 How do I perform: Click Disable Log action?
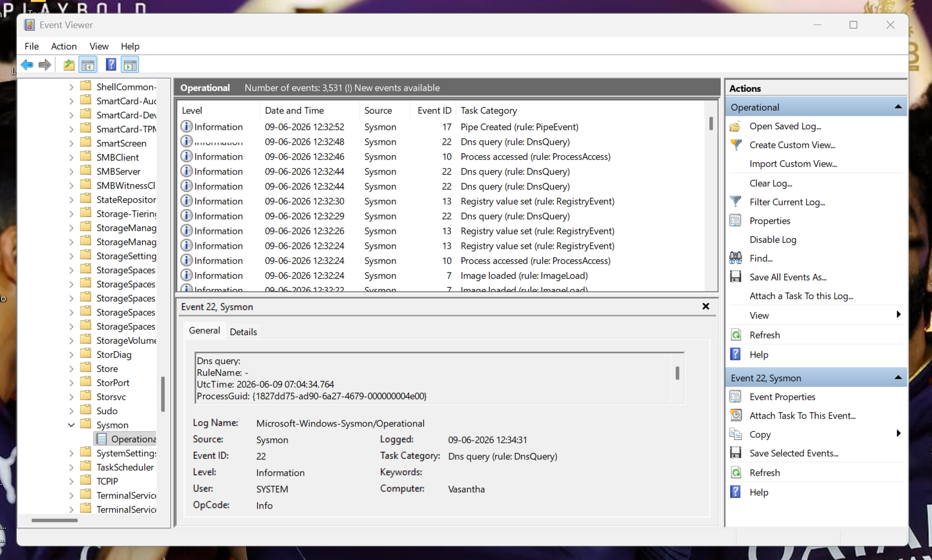773,239
